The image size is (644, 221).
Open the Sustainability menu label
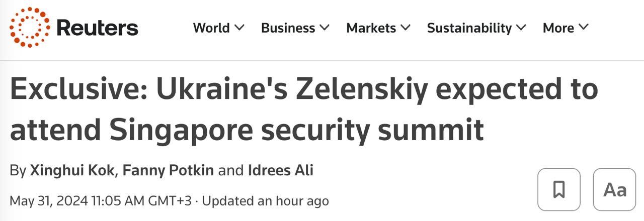click(469, 28)
